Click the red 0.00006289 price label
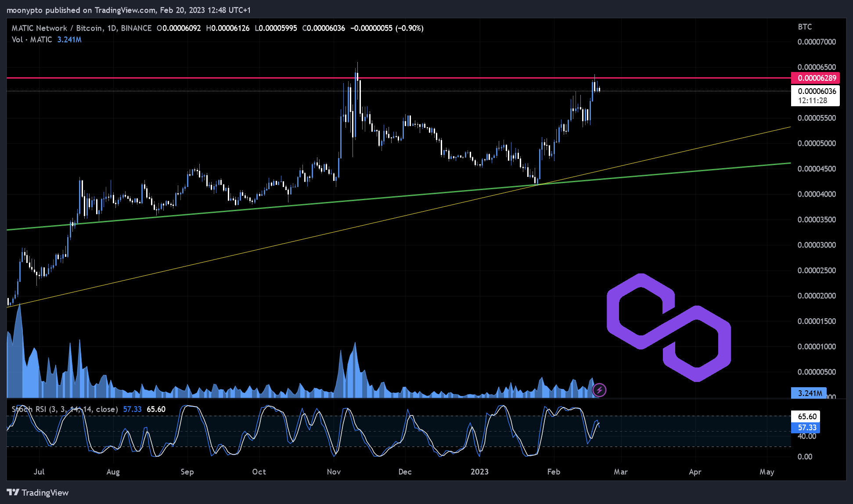This screenshot has height=504, width=853. [815, 78]
